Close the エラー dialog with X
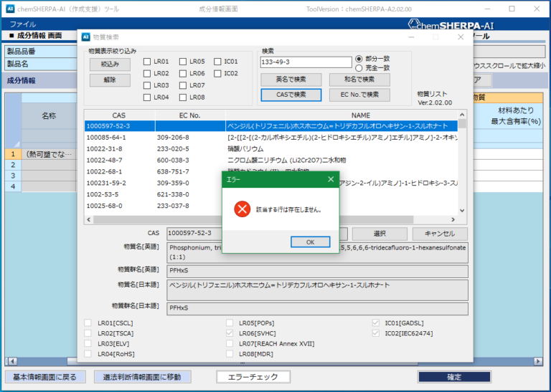The width and height of the screenshot is (551, 392). click(x=331, y=179)
